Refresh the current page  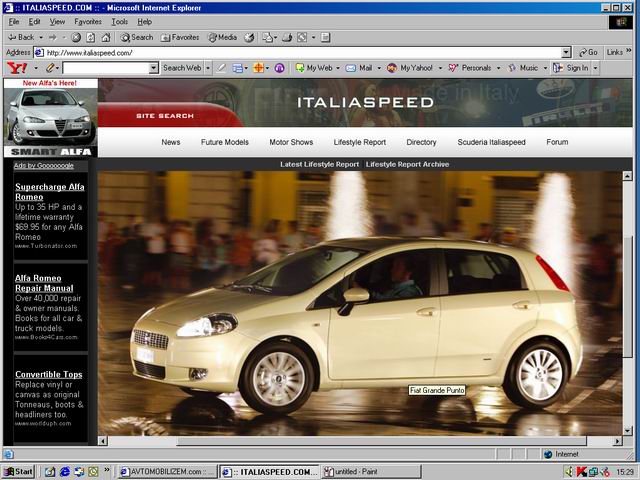(x=91, y=38)
